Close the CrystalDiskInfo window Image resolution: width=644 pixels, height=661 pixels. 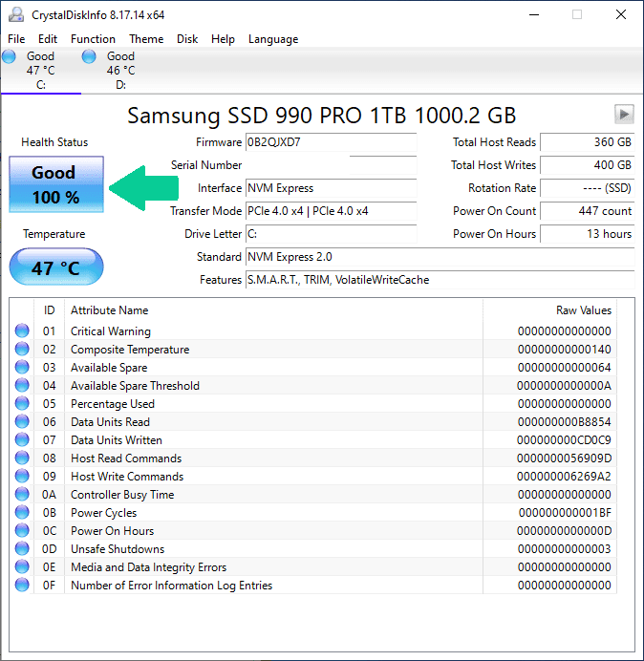[621, 14]
